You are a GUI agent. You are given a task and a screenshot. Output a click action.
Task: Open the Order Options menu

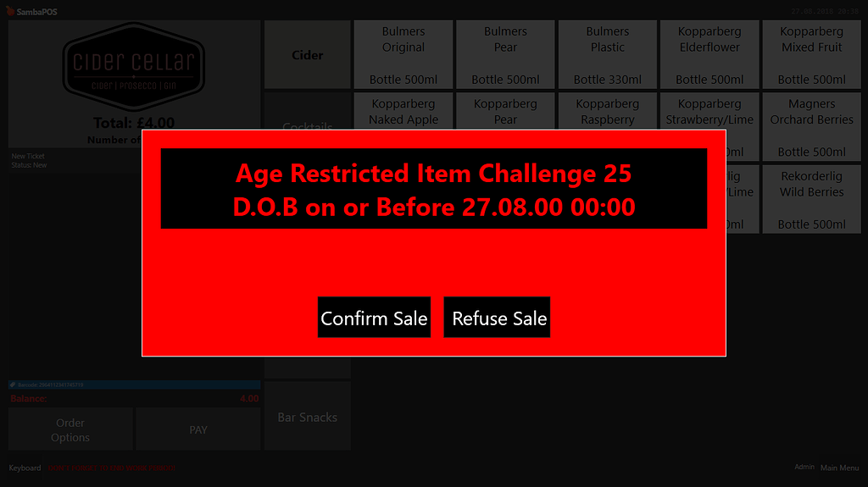coord(70,429)
